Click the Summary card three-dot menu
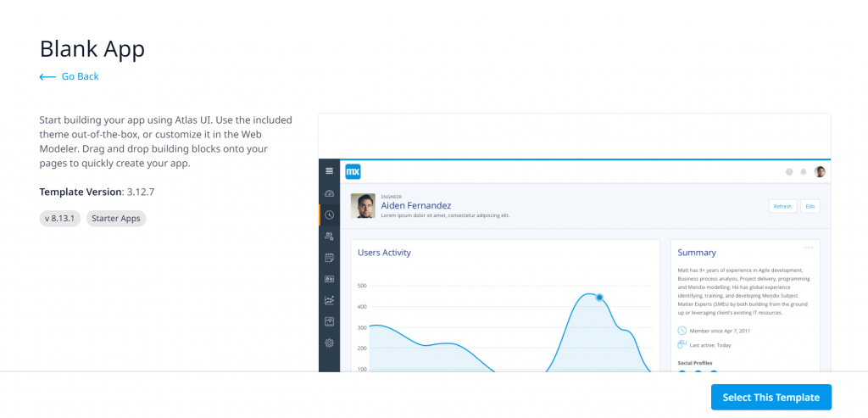 (x=809, y=248)
